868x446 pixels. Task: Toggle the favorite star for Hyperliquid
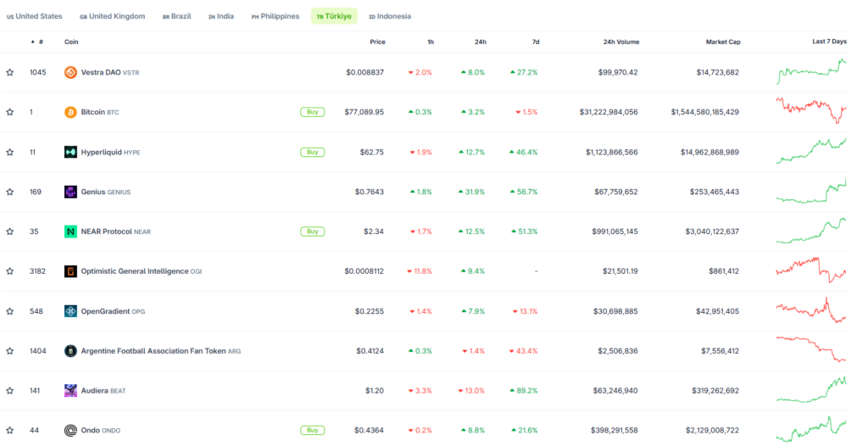pyautogui.click(x=10, y=152)
